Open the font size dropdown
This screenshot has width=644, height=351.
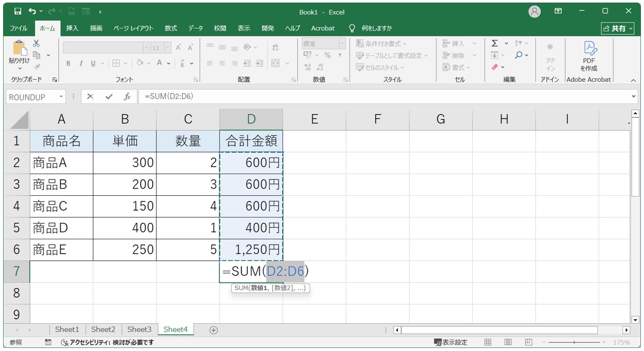coord(167,48)
